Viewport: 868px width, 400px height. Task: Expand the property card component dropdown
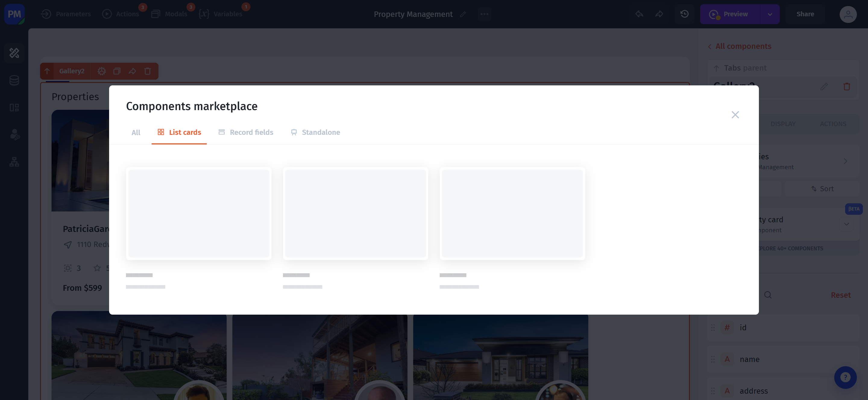[x=846, y=224]
